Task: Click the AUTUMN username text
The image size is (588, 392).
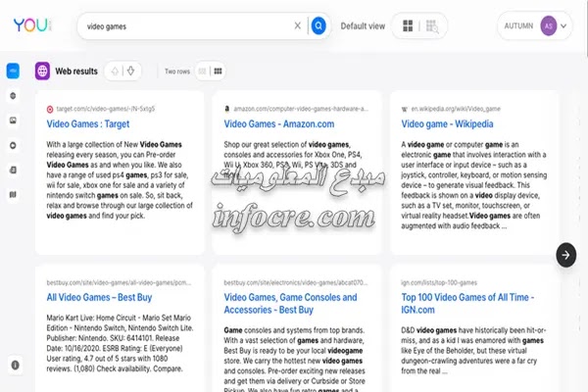Action: click(x=518, y=25)
